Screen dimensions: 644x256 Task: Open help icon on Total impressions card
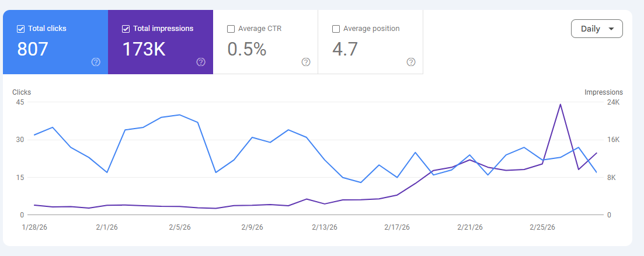pyautogui.click(x=201, y=62)
